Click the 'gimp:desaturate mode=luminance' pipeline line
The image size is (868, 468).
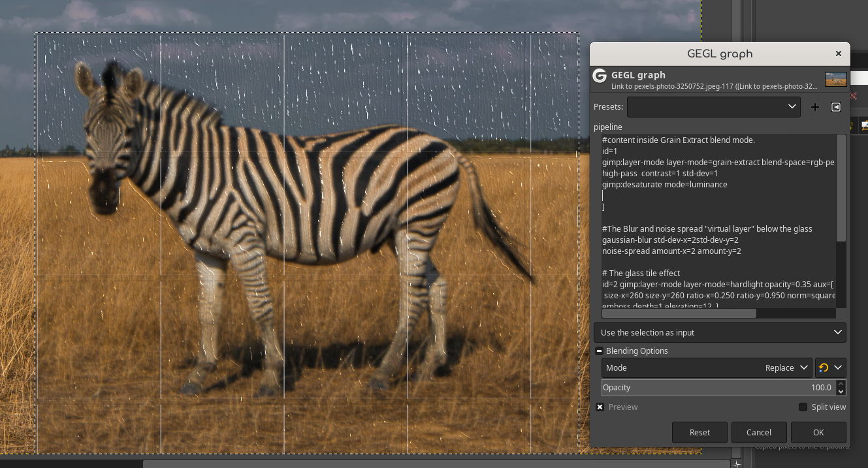click(x=664, y=185)
